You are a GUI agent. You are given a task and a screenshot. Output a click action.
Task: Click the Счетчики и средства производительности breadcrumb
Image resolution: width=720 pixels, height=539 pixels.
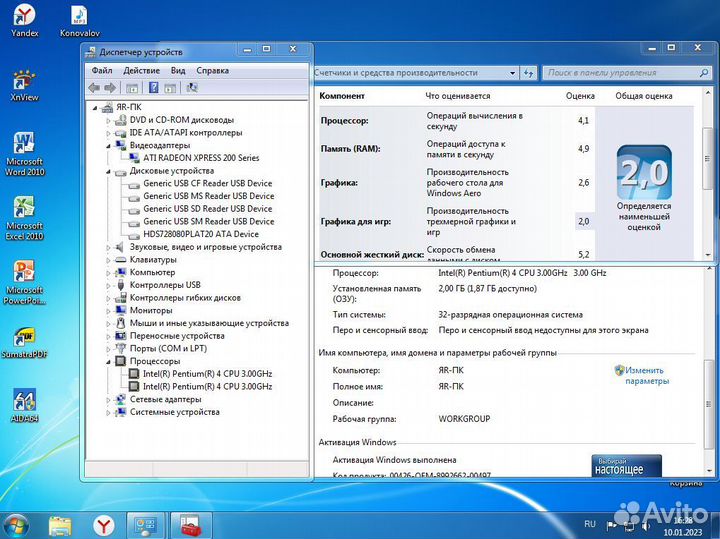pos(396,73)
